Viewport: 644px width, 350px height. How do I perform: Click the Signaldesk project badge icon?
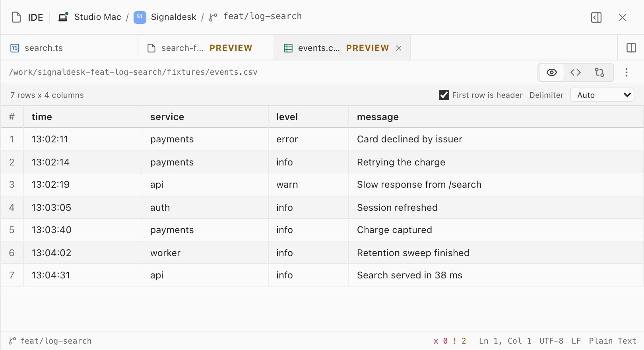click(x=140, y=17)
